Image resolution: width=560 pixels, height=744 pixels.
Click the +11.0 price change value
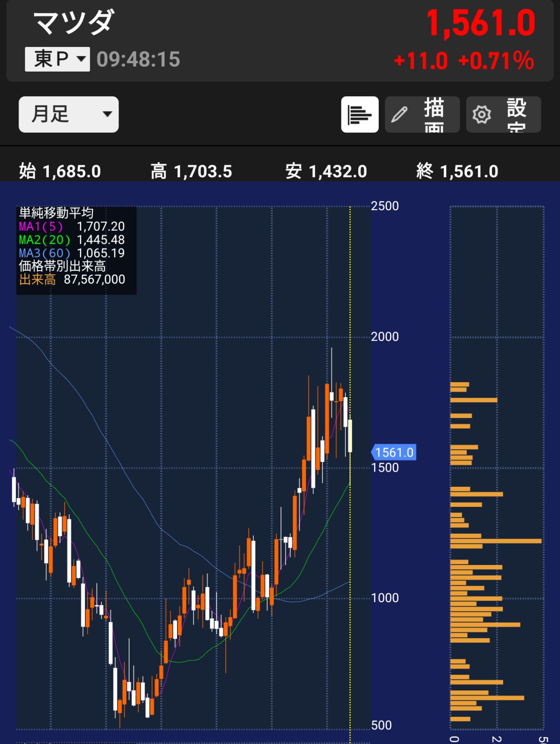pyautogui.click(x=421, y=61)
